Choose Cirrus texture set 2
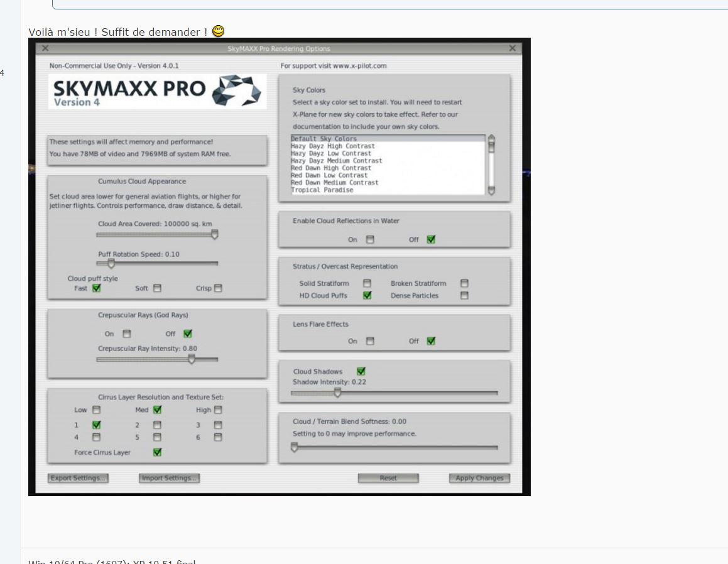This screenshot has height=564, width=728. coord(158,425)
